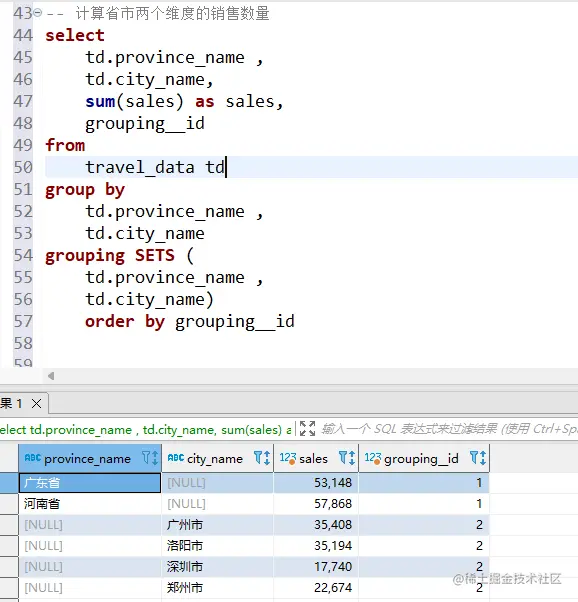Close the result 1 tab
578x602 pixels.
(36, 404)
